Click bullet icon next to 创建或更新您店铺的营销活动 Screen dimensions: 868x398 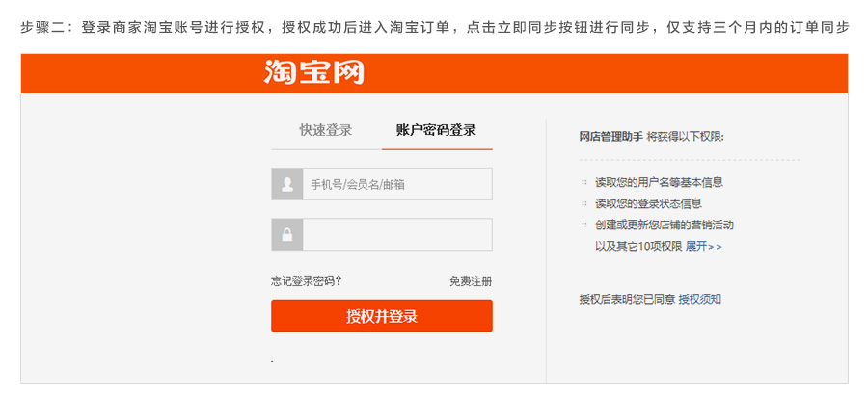click(583, 225)
